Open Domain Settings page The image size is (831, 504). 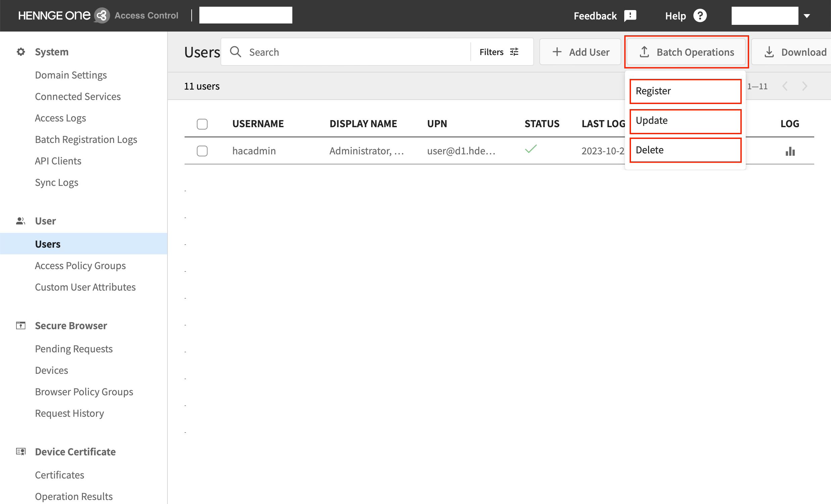tap(71, 75)
